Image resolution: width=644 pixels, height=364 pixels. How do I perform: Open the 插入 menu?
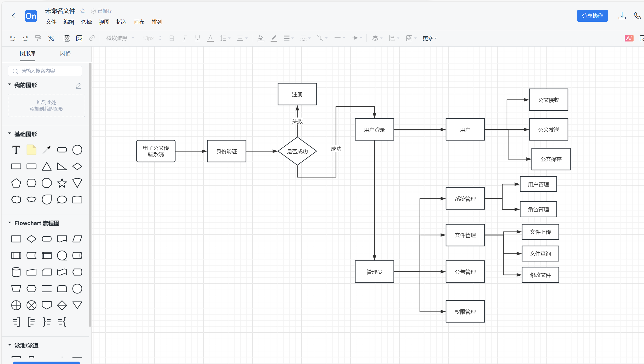(x=121, y=22)
